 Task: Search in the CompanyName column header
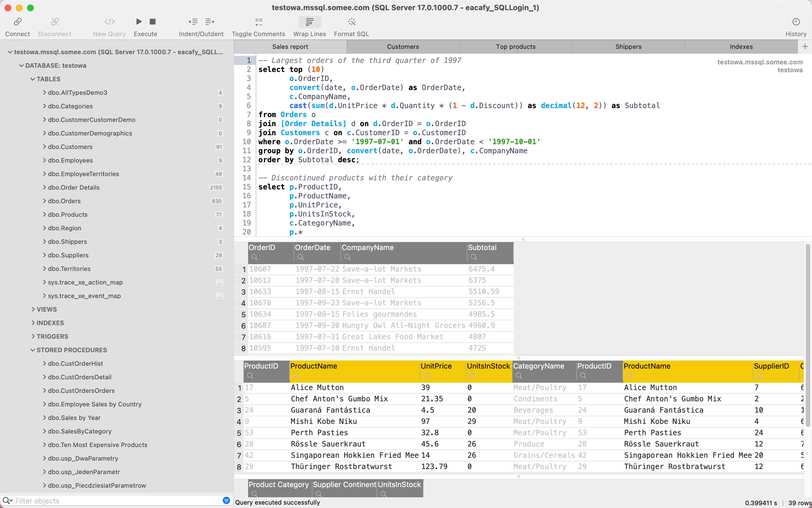[348, 257]
